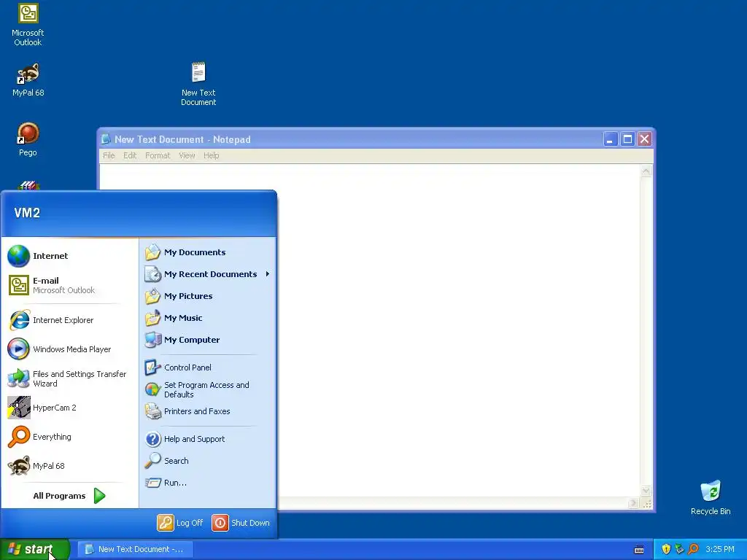Click the network tray icon
This screenshot has height=560, width=747.
click(679, 549)
